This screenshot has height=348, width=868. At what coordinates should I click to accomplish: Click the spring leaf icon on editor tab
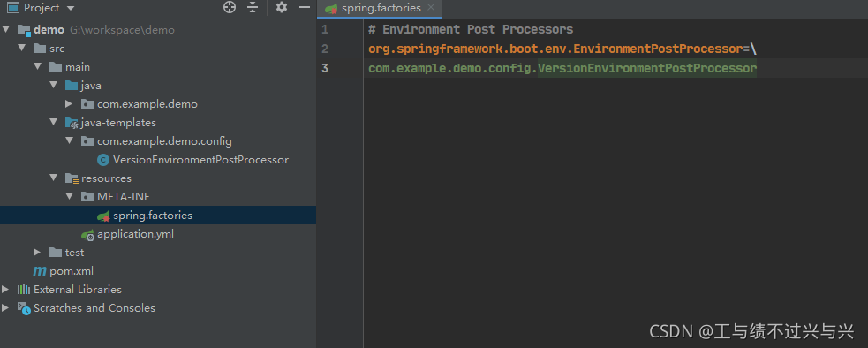click(331, 8)
